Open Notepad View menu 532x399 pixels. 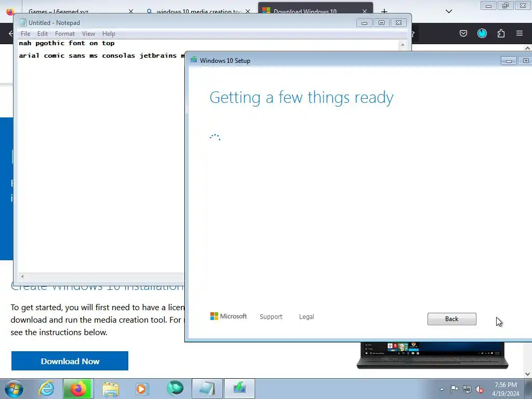click(88, 34)
